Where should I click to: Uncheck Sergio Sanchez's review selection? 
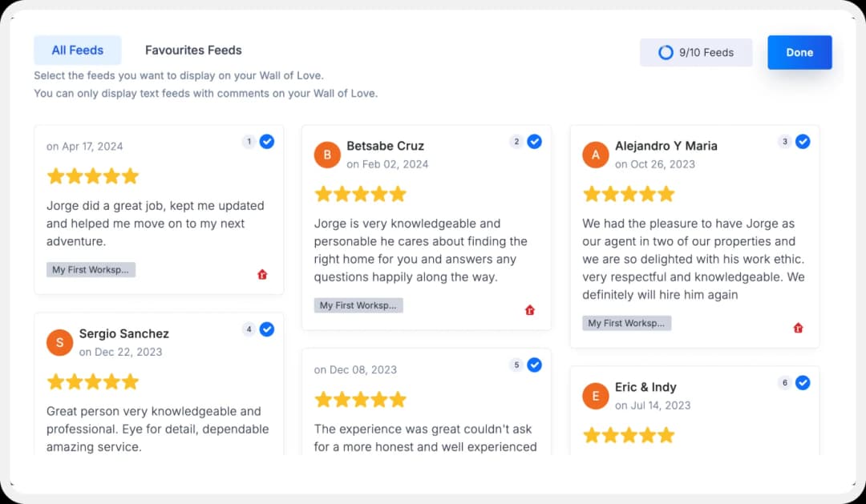pos(267,329)
